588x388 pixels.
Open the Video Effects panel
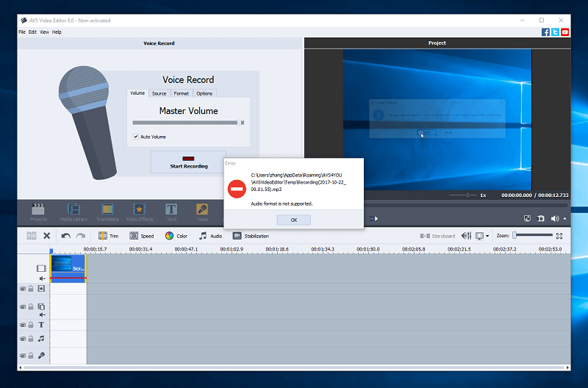coord(140,212)
